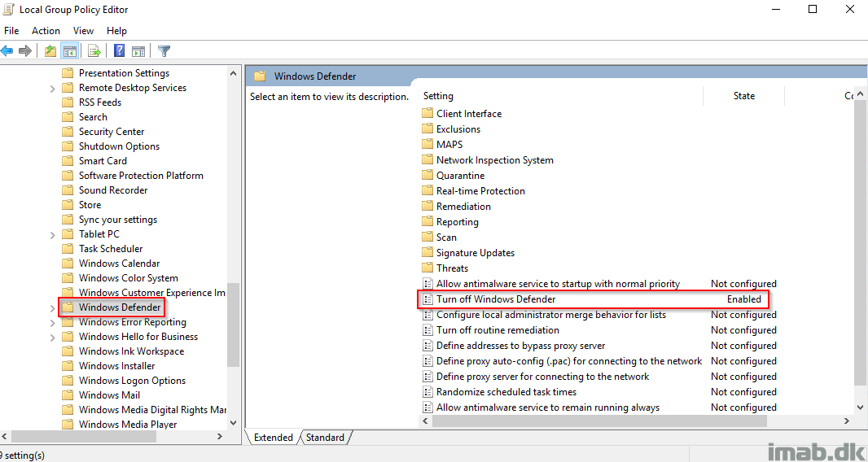Click tree pane horizontal scrollbar right arrow

(x=220, y=437)
